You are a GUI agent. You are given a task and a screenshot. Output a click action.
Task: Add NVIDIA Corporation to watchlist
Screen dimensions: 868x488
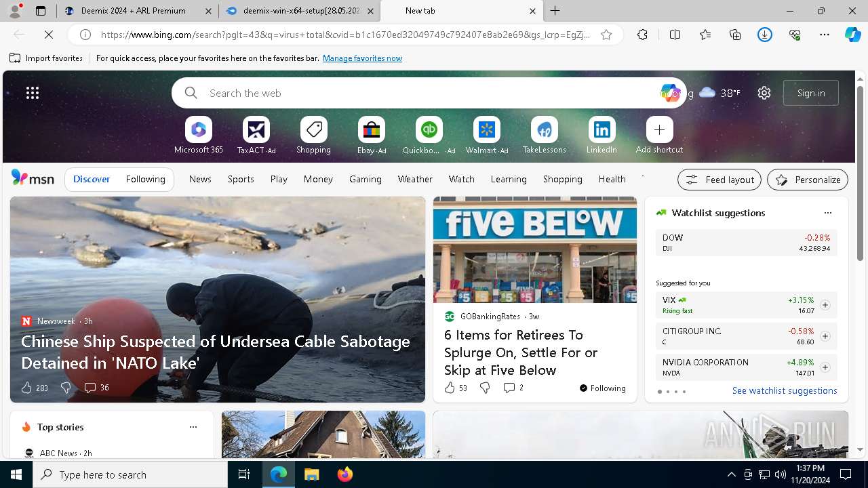click(825, 367)
